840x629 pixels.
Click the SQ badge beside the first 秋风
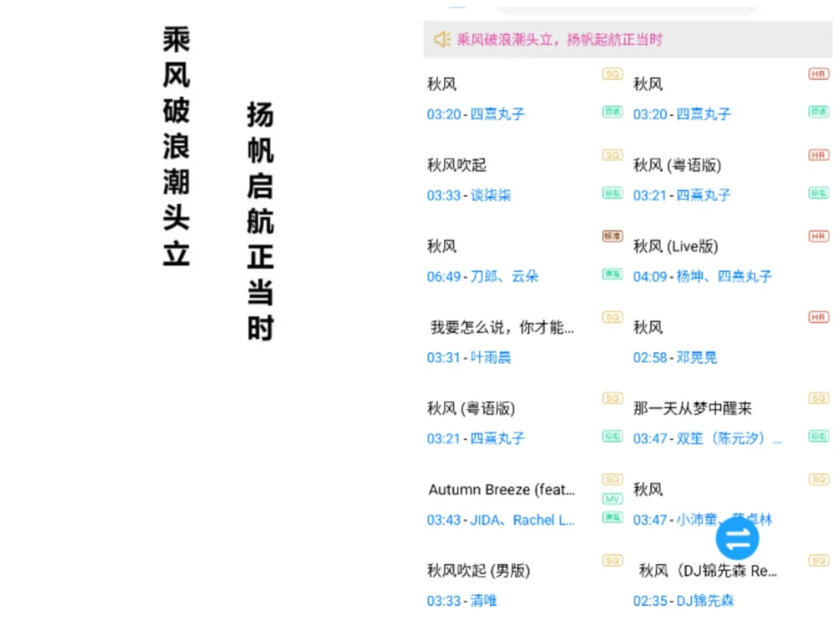coord(612,73)
